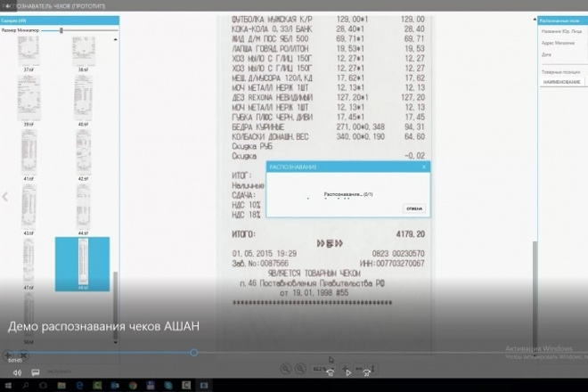
Task: Click the video progress bar handle
Action: click(194, 353)
